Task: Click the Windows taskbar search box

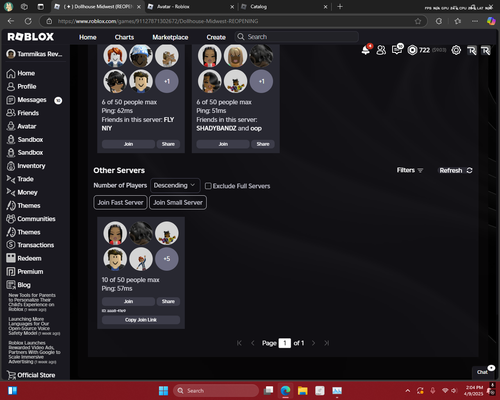Action: click(216, 391)
